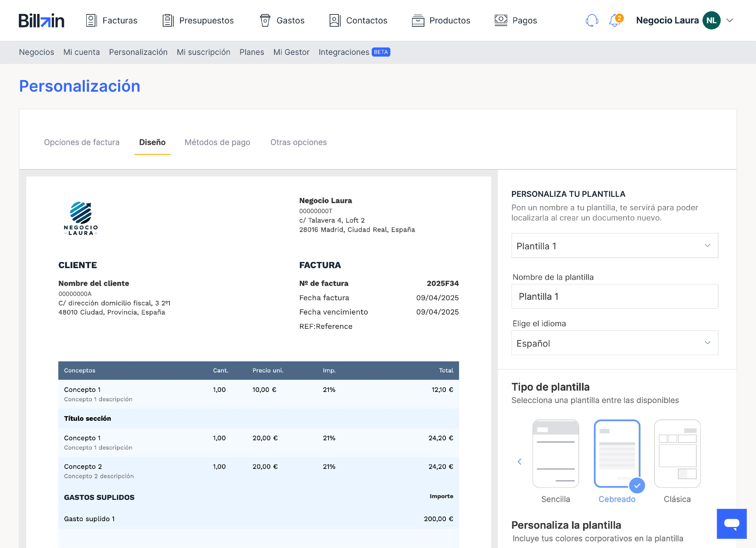Open the Pagos menu

coord(516,20)
